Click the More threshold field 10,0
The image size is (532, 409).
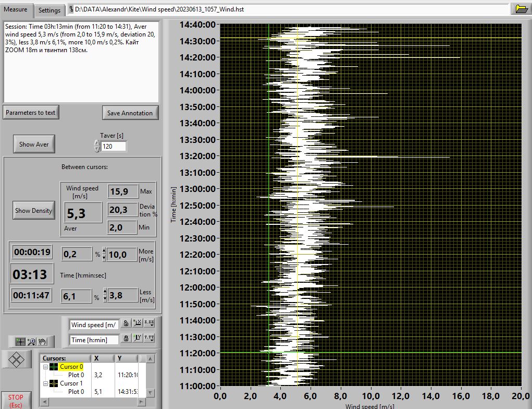[x=122, y=255]
